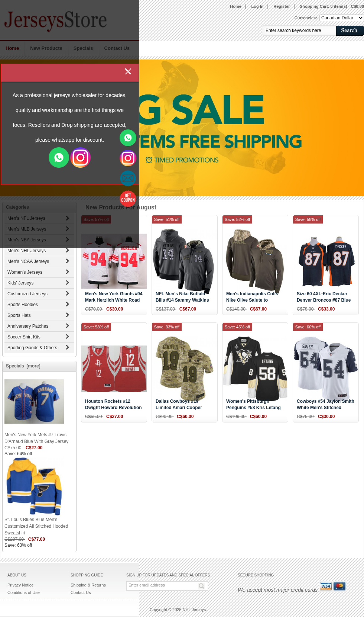Image resolution: width=364 pixels, height=617 pixels.
Task: Open the New Products menu tab
Action: click(46, 48)
